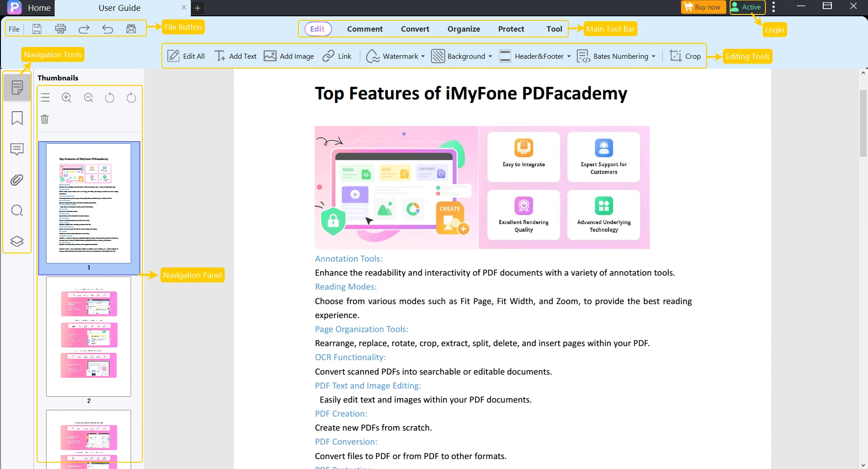
Task: Open the Tool tab
Action: point(554,29)
